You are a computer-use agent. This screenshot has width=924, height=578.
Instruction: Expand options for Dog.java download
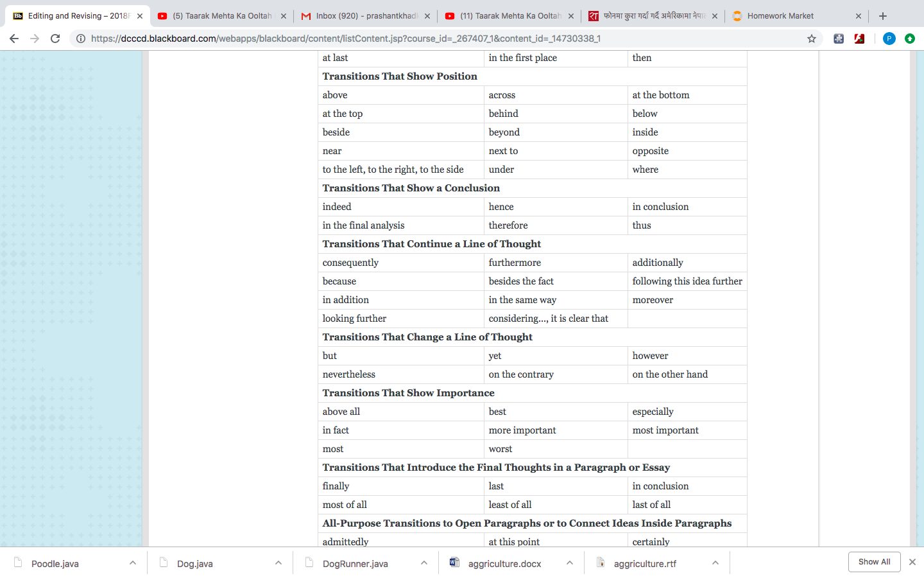[278, 563]
